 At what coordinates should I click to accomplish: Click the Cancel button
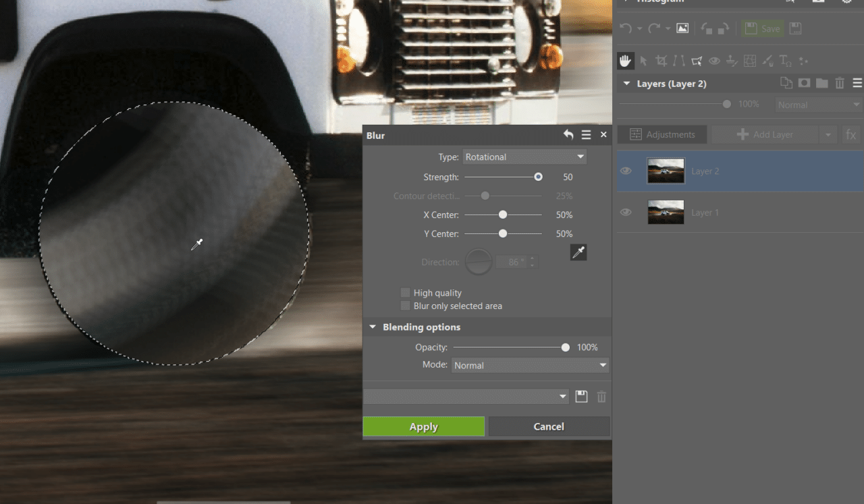(549, 426)
